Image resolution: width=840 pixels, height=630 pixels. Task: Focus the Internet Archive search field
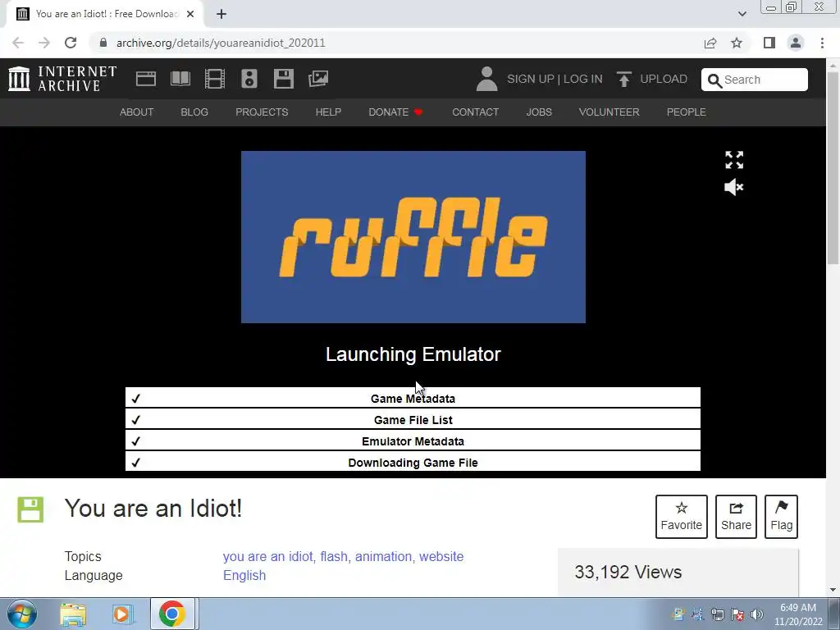755,80
